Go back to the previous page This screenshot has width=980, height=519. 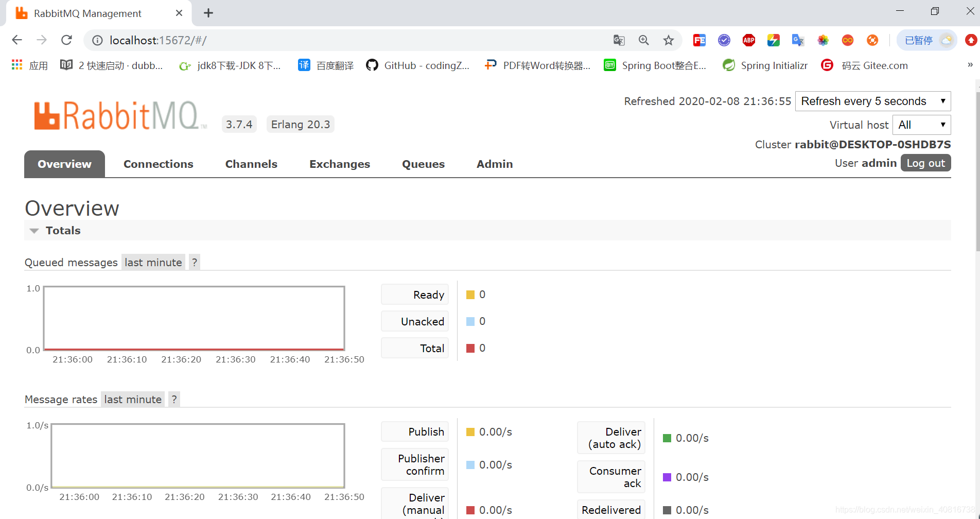17,40
